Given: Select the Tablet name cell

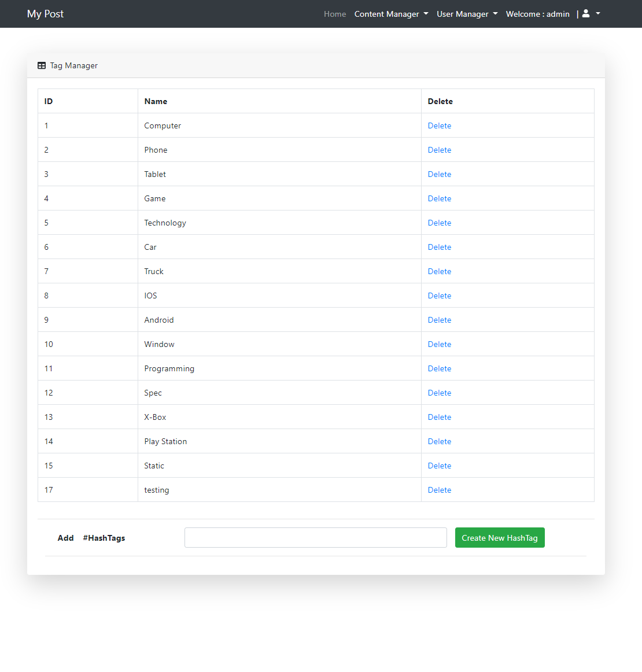Looking at the screenshot, I should (x=279, y=174).
